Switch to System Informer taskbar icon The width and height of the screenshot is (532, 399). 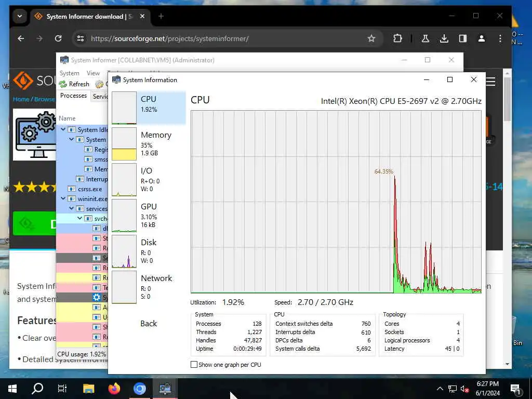pyautogui.click(x=165, y=389)
